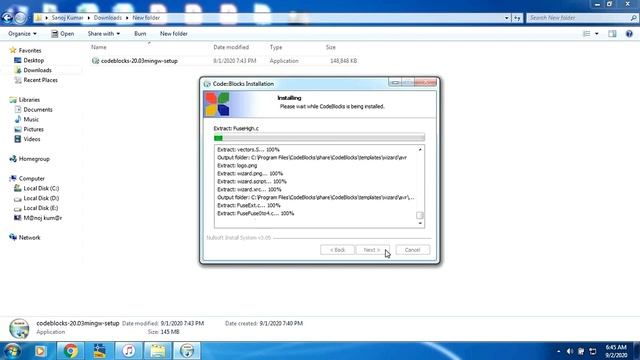
Task: Open Google Chrome from the taskbar
Action: coord(70,351)
